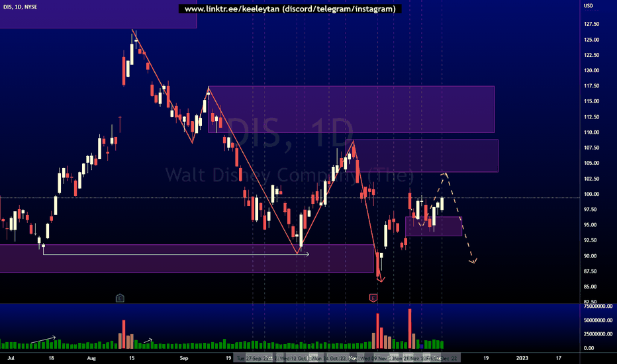
Task: Click the 110.00 price axis label
Action: 591,132
